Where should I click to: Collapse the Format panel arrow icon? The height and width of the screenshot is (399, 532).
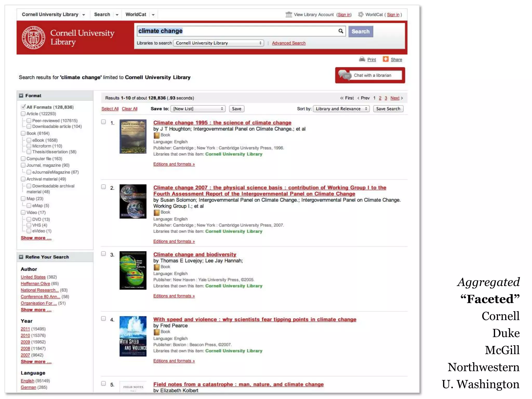[21, 96]
